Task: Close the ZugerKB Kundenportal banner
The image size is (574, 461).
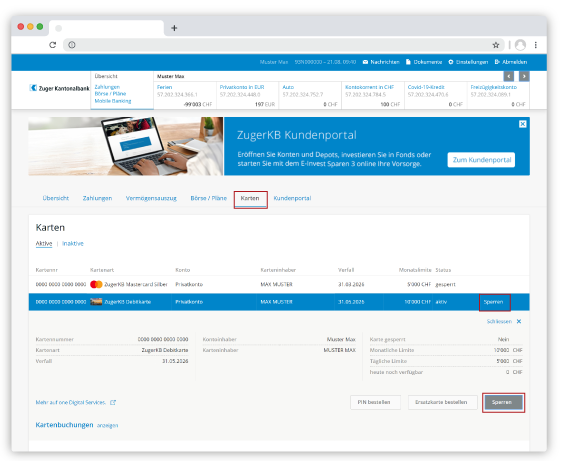Action: pos(523,124)
